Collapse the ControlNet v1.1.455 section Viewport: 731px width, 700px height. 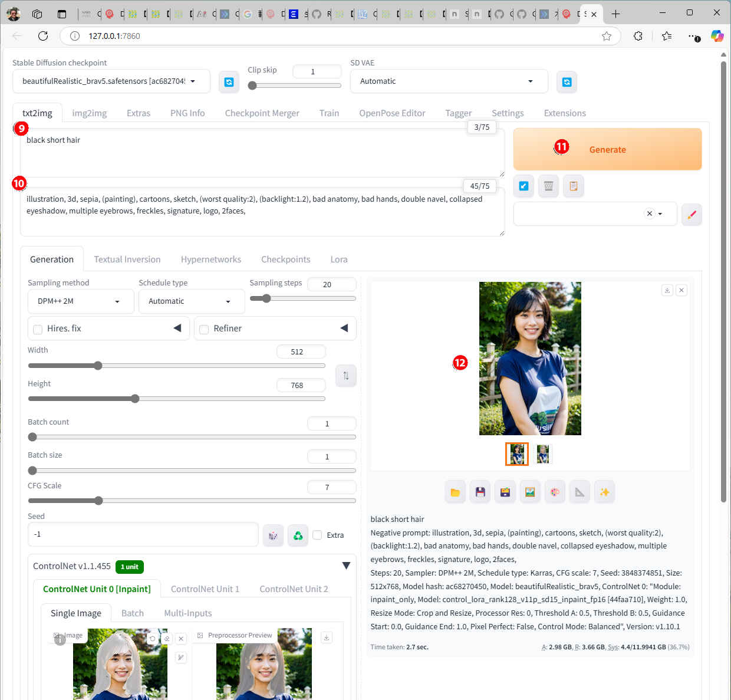tap(346, 566)
